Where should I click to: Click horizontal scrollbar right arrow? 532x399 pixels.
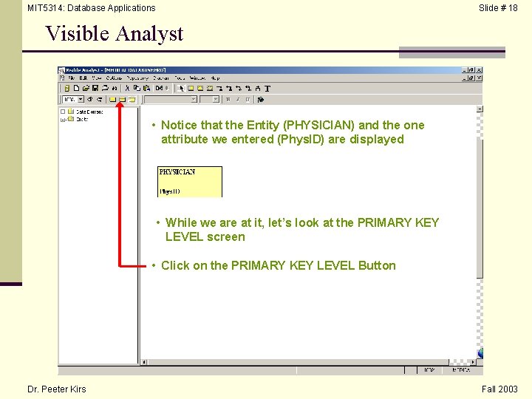[x=473, y=362]
